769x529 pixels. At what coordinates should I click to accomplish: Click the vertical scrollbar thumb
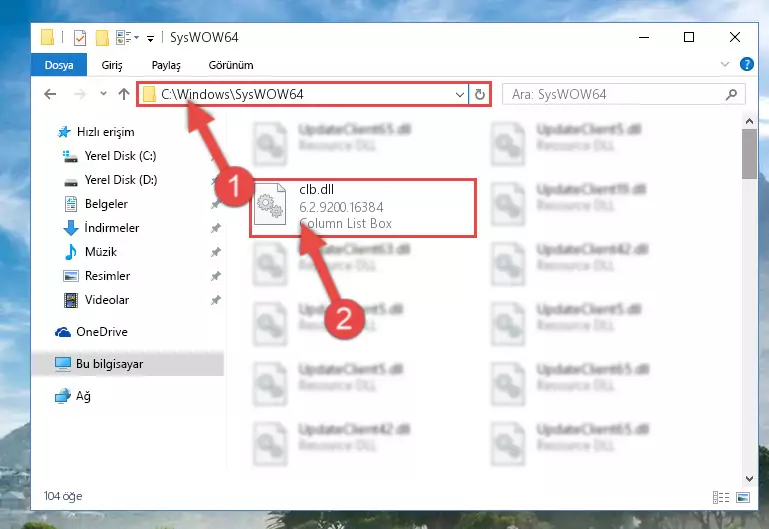click(x=749, y=154)
